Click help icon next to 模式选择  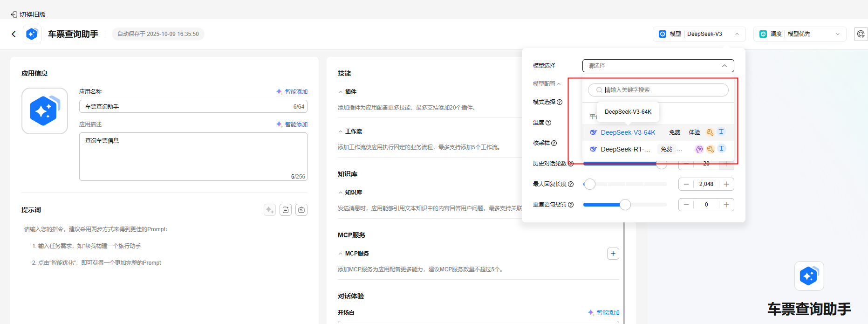560,102
